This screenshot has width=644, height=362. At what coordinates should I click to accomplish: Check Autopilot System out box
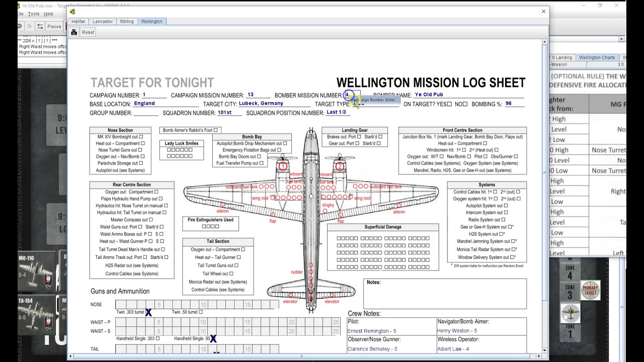506,206
